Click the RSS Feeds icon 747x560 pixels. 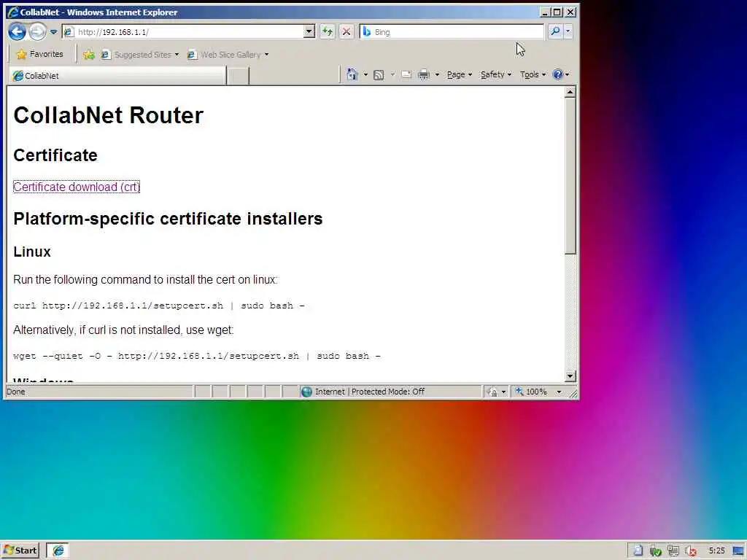tap(379, 75)
